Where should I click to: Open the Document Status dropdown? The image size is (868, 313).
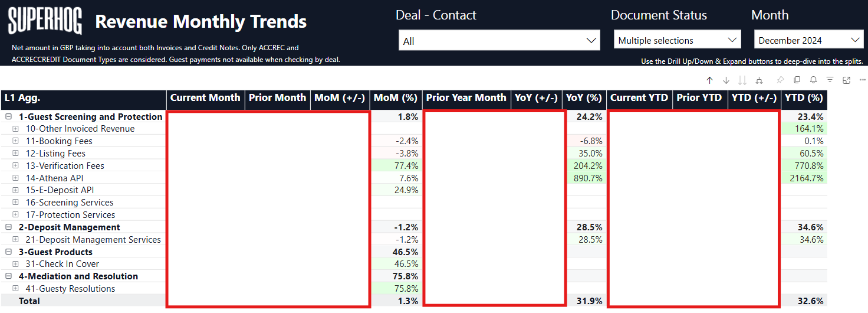[x=677, y=40]
